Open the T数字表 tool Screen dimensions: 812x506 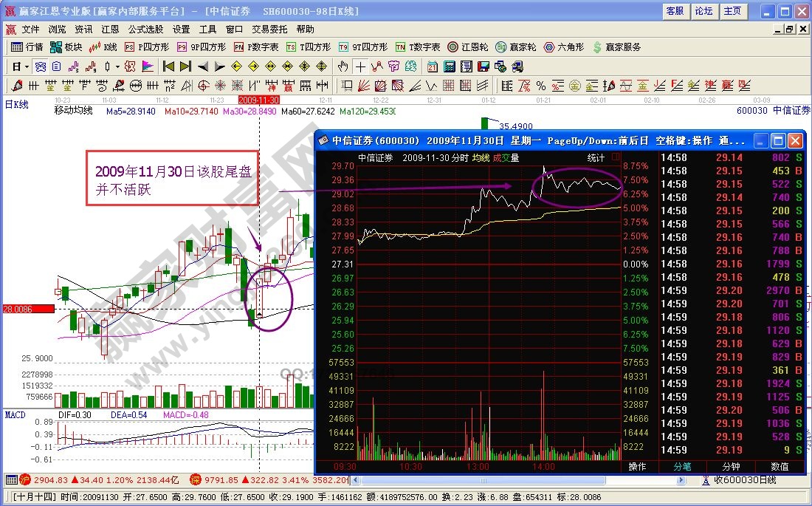(417, 47)
